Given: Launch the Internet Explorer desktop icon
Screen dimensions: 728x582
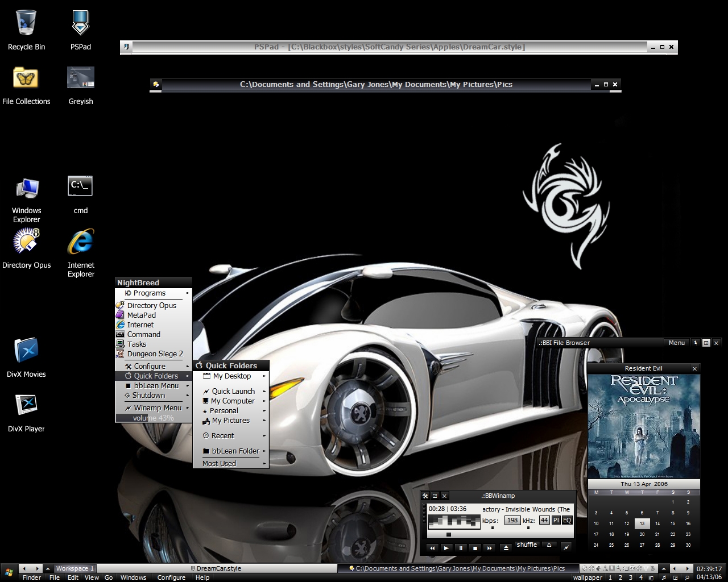Looking at the screenshot, I should tap(81, 253).
